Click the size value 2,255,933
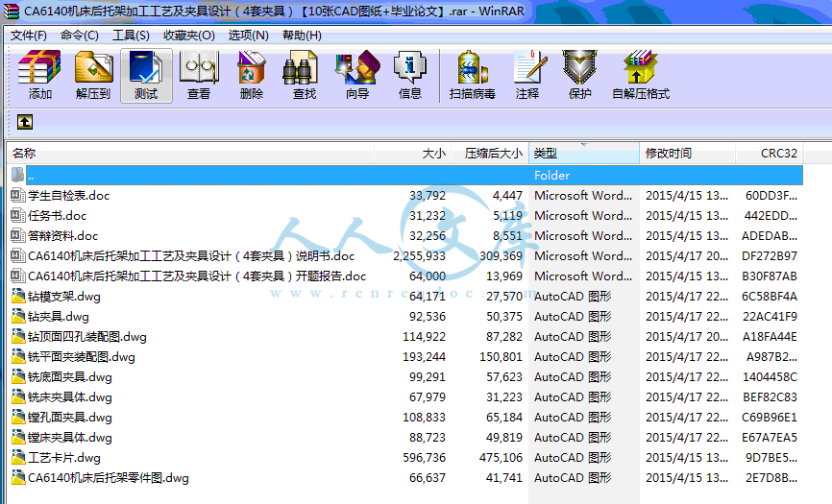This screenshot has width=832, height=504. click(419, 256)
